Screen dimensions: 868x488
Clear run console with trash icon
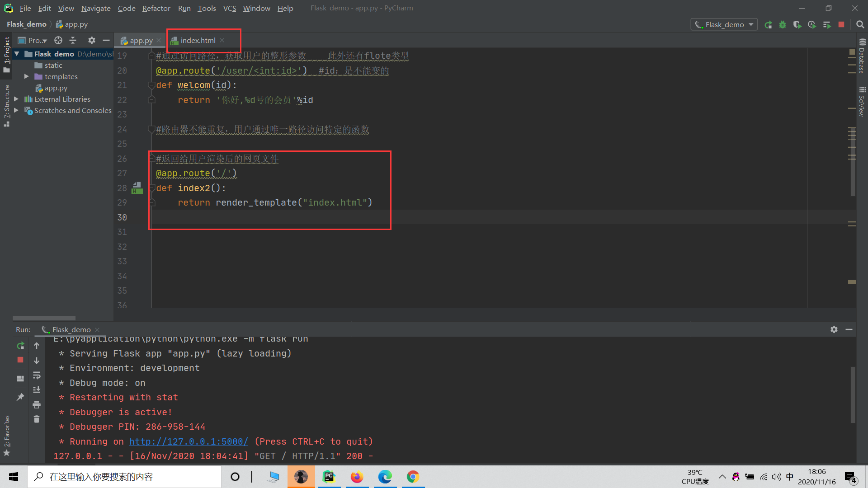(x=37, y=419)
